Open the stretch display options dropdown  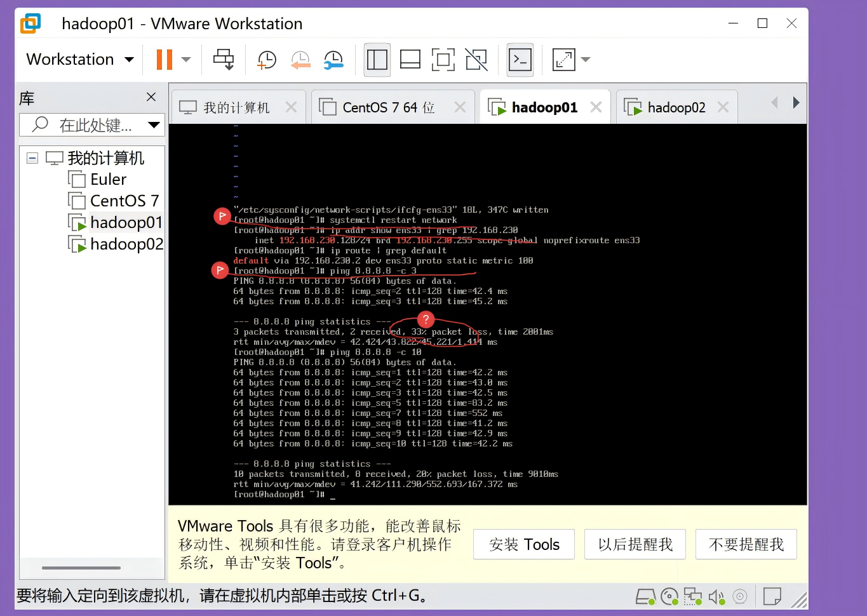[586, 60]
